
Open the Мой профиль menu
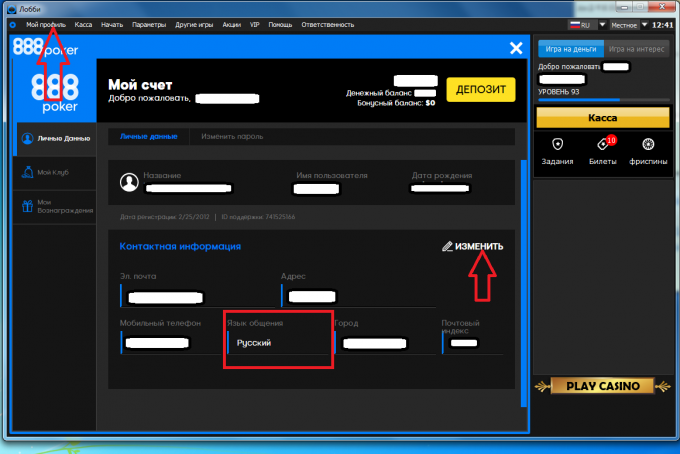point(46,25)
